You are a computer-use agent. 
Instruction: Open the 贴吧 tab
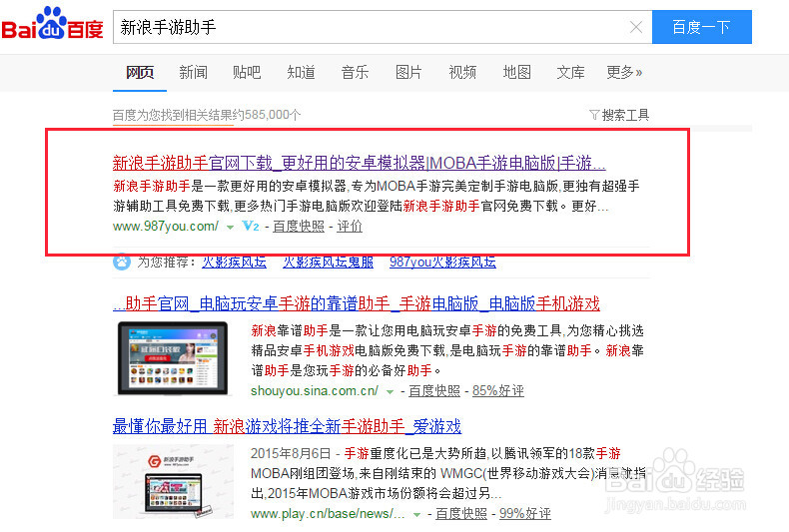(247, 73)
